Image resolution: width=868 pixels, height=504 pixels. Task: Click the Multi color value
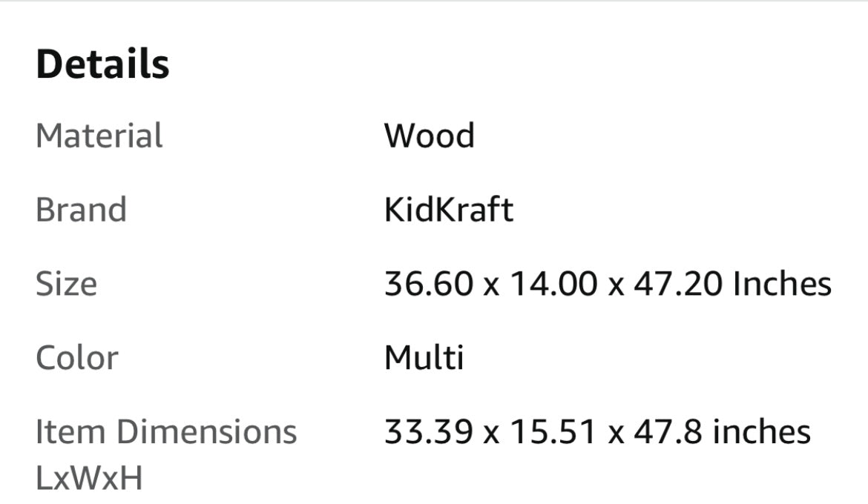(x=424, y=358)
